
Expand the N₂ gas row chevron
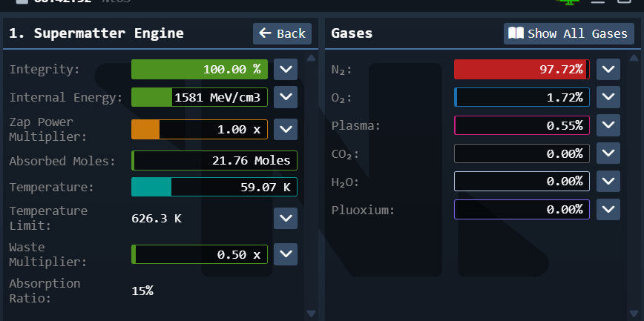click(608, 70)
